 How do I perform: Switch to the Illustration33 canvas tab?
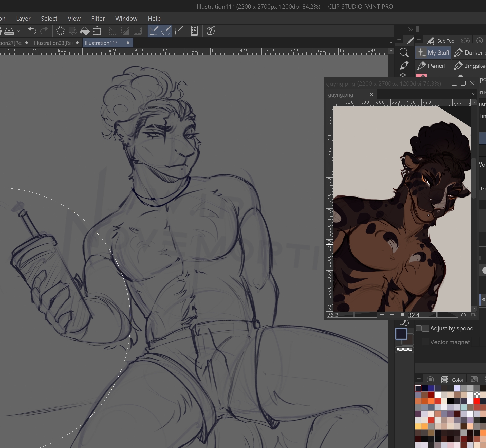[53, 43]
